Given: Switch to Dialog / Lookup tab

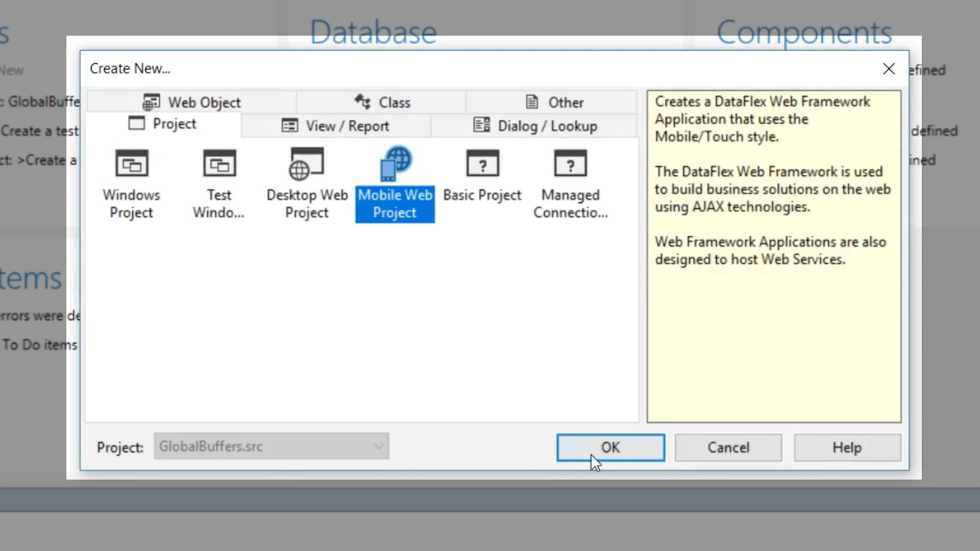Looking at the screenshot, I should point(535,126).
